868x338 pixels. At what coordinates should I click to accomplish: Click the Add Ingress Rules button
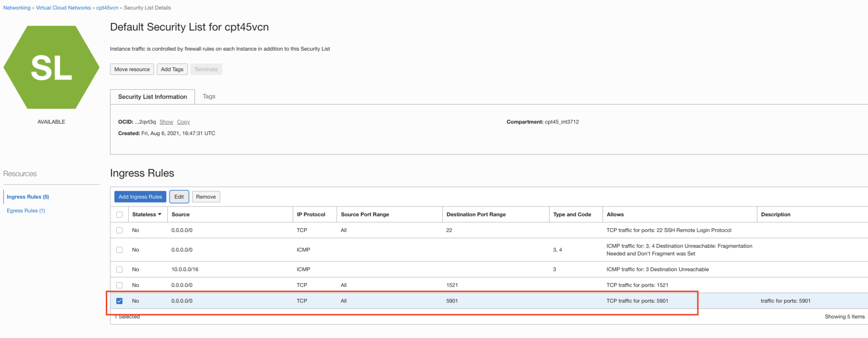140,197
